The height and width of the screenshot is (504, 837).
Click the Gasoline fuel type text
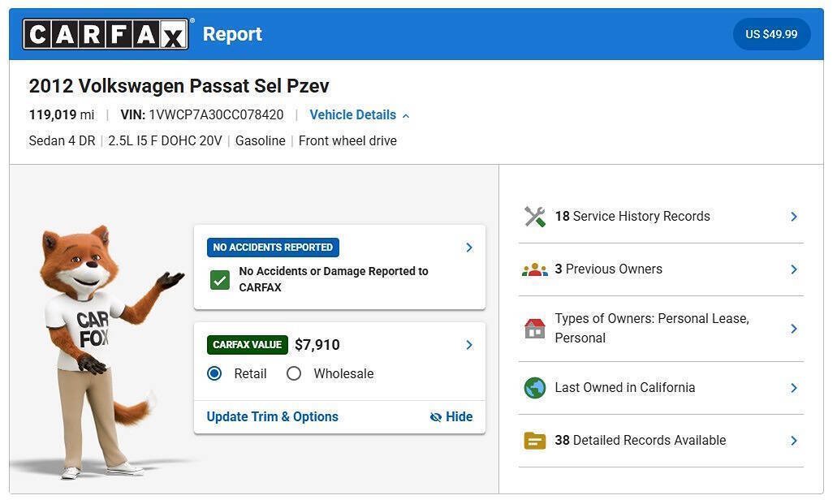tap(261, 141)
